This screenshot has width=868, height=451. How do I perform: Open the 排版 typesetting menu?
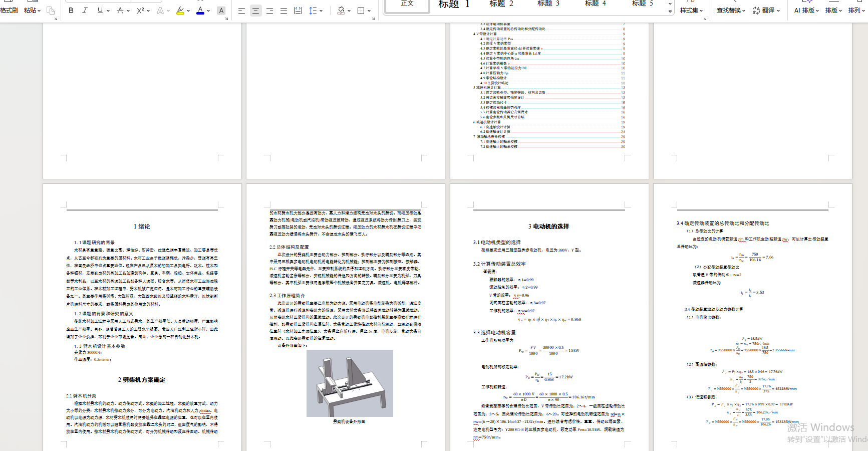tap(834, 11)
